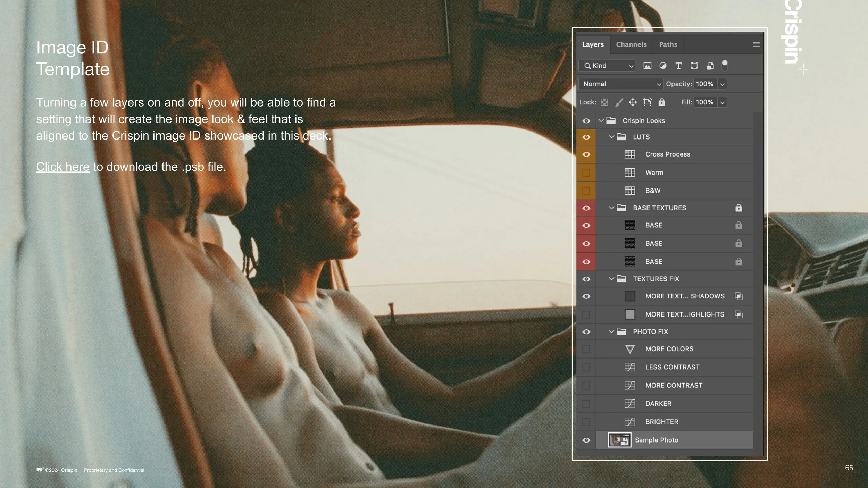Select the Sample Photo layer thumbnail
The width and height of the screenshot is (868, 488).
[619, 440]
